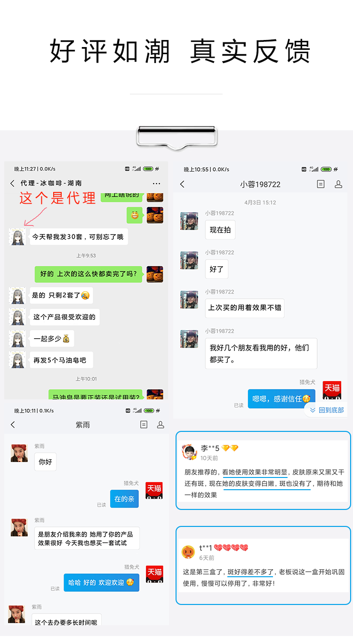Tap the pumpkin avatar beside 好的 上次的 message
Viewport: 353px width, 644px height.
click(x=155, y=274)
